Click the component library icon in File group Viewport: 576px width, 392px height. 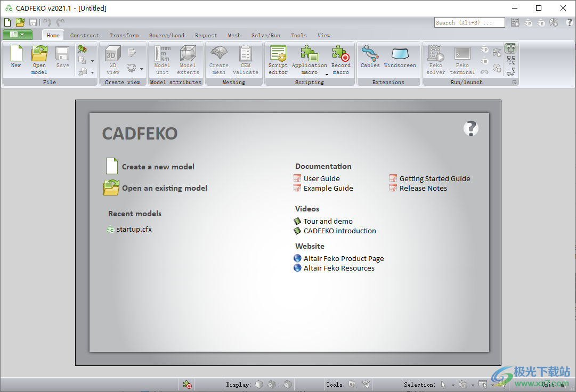point(83,48)
